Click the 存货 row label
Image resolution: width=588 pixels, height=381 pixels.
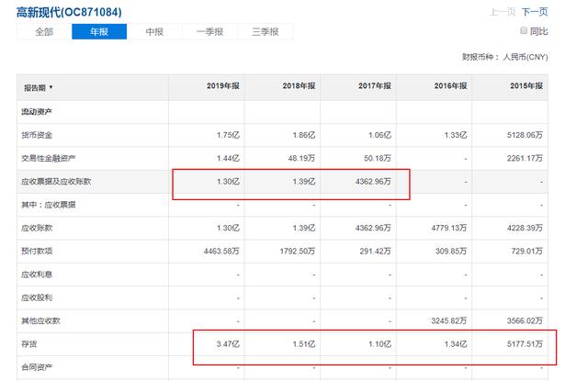click(x=28, y=344)
